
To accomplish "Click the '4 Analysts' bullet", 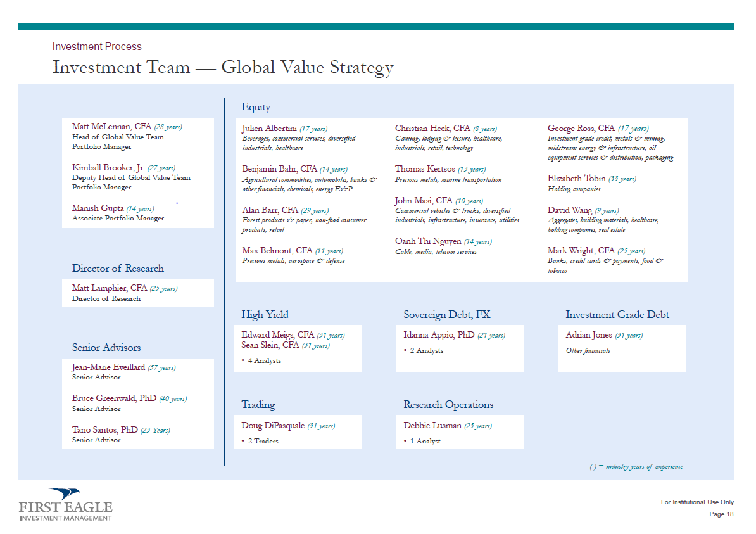I will [x=261, y=361].
